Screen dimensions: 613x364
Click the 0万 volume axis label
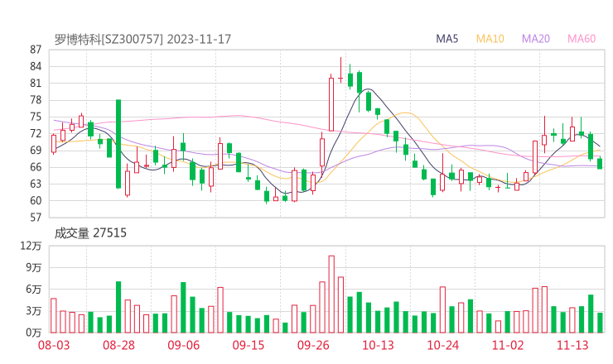tap(34, 333)
